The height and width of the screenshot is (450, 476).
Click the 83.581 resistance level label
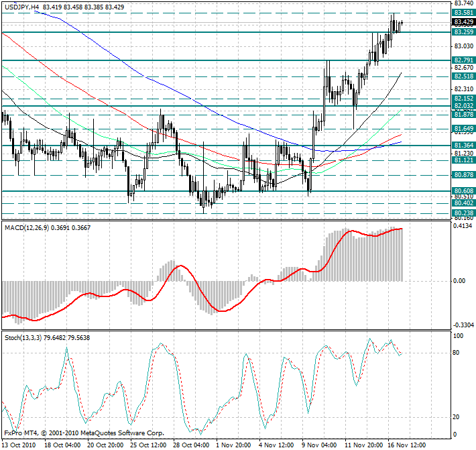[x=463, y=13]
